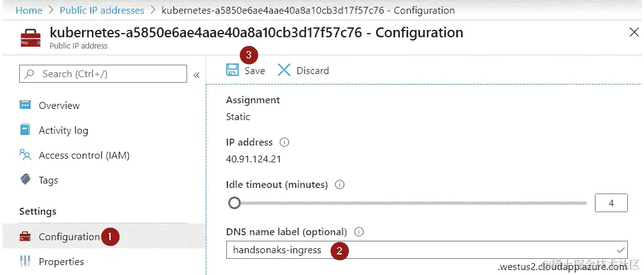Image resolution: width=644 pixels, height=275 pixels.
Task: Click the Activity log book icon
Action: pos(25,130)
